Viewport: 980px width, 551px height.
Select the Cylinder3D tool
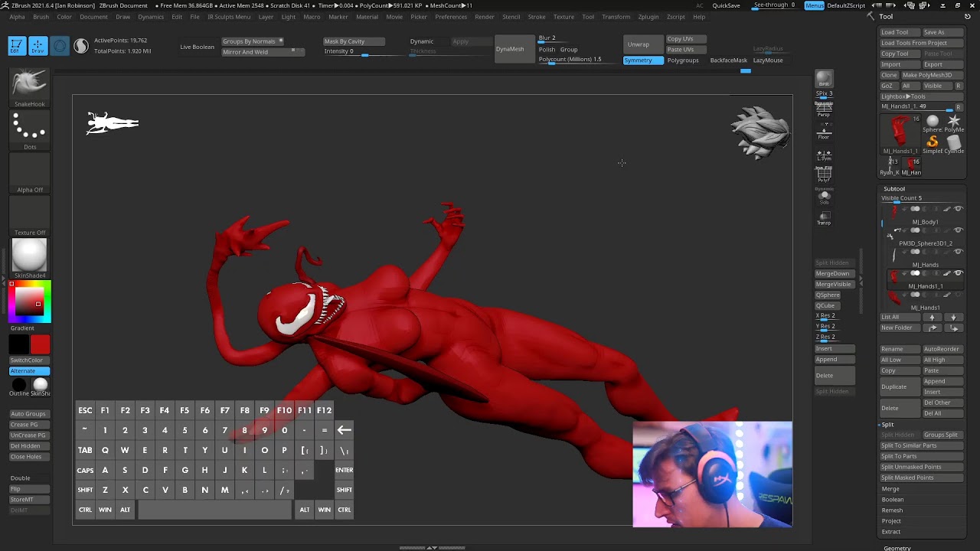coord(954,143)
